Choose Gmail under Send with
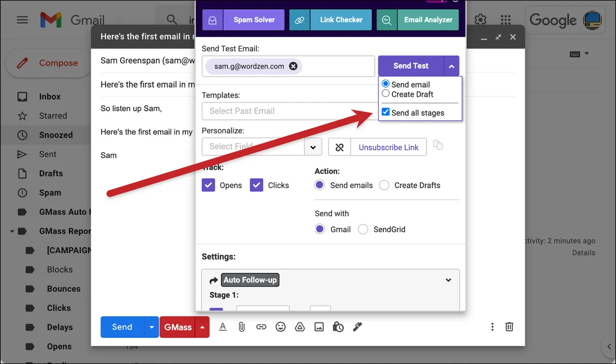This screenshot has height=364, width=616. [x=320, y=229]
